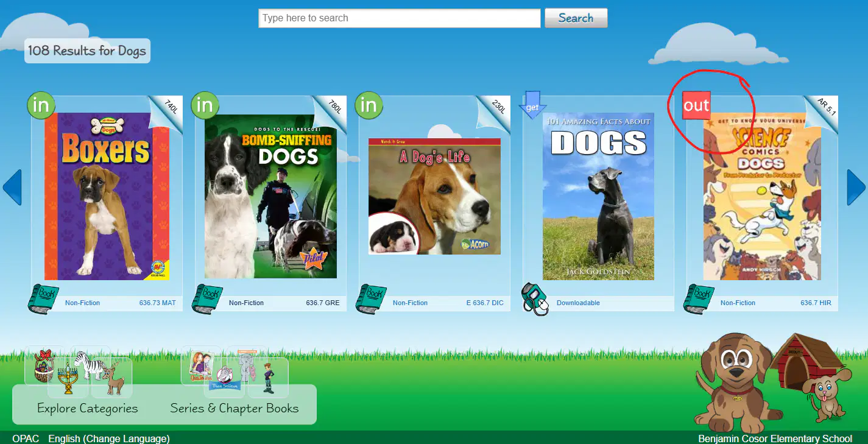Viewport: 868px width, 444px height.
Task: Click the menorah category icon
Action: click(x=68, y=379)
